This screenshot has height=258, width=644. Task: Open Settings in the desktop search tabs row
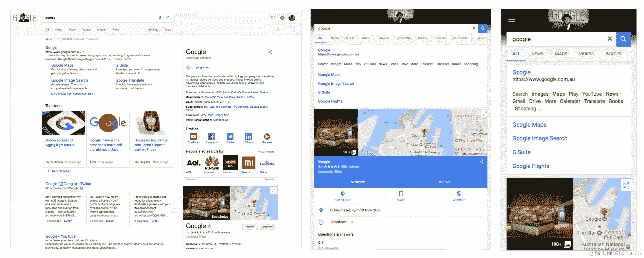click(153, 30)
